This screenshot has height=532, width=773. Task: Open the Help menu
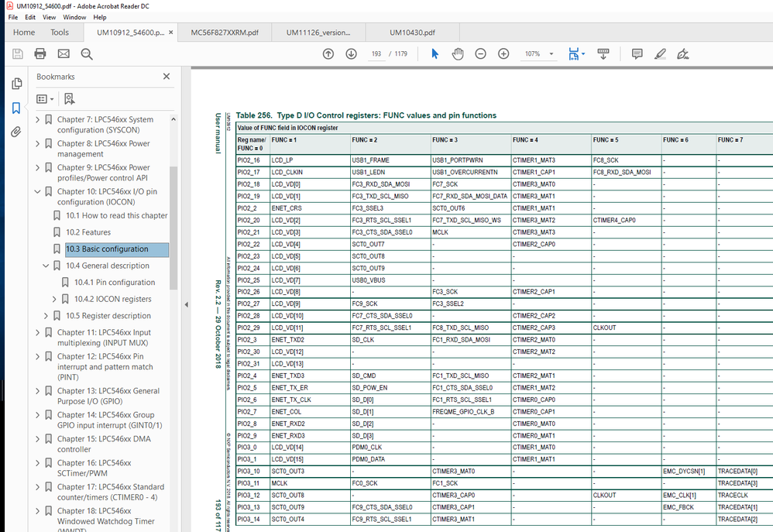100,17
